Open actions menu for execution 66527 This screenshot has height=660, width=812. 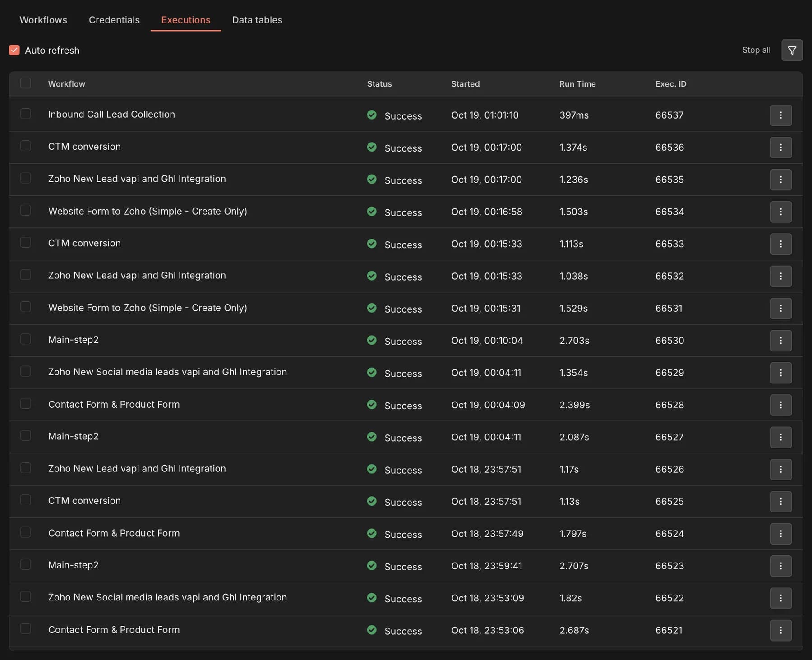tap(781, 437)
